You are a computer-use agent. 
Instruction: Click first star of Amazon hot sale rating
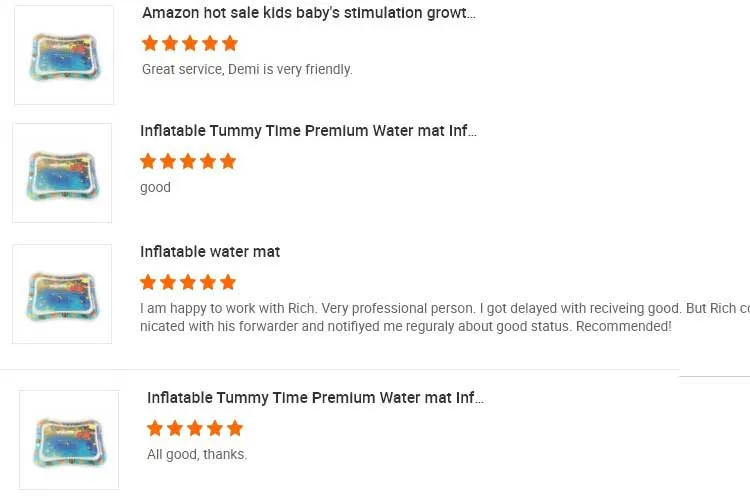click(x=150, y=43)
